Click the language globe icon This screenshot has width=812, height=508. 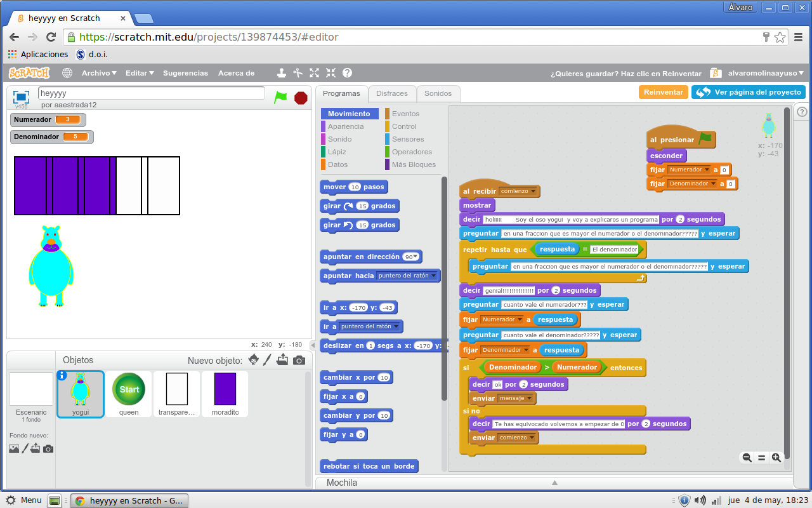67,72
